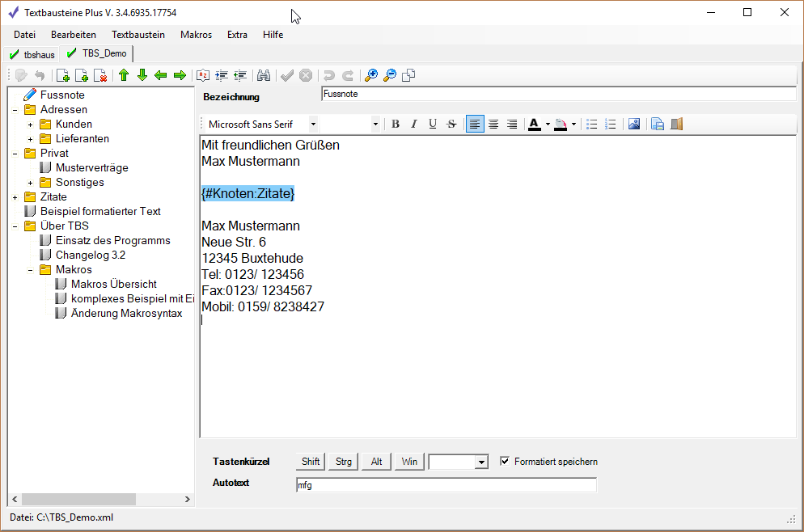Toggle underline formatting
Viewport: 804px width, 532px height.
point(433,124)
